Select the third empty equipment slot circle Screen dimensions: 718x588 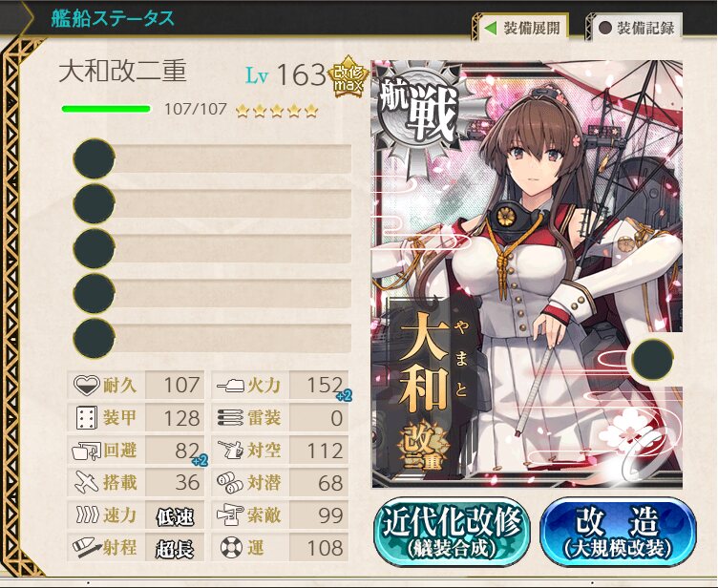tap(94, 248)
